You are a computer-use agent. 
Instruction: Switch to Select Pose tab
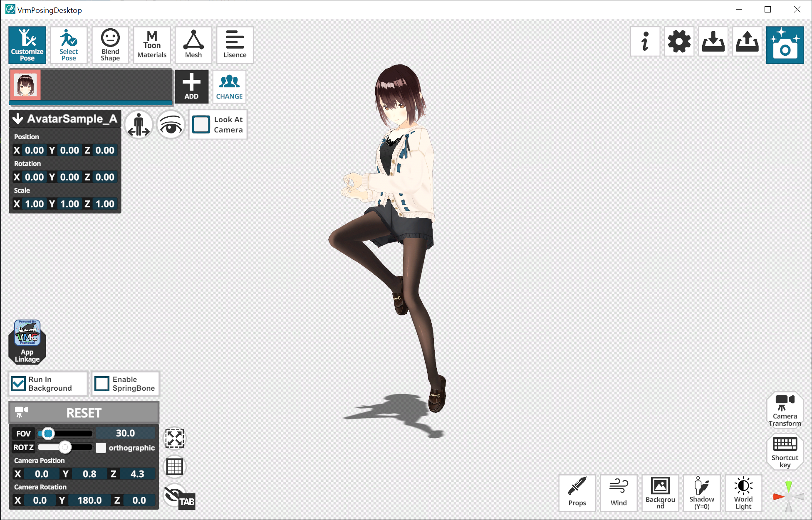click(69, 45)
